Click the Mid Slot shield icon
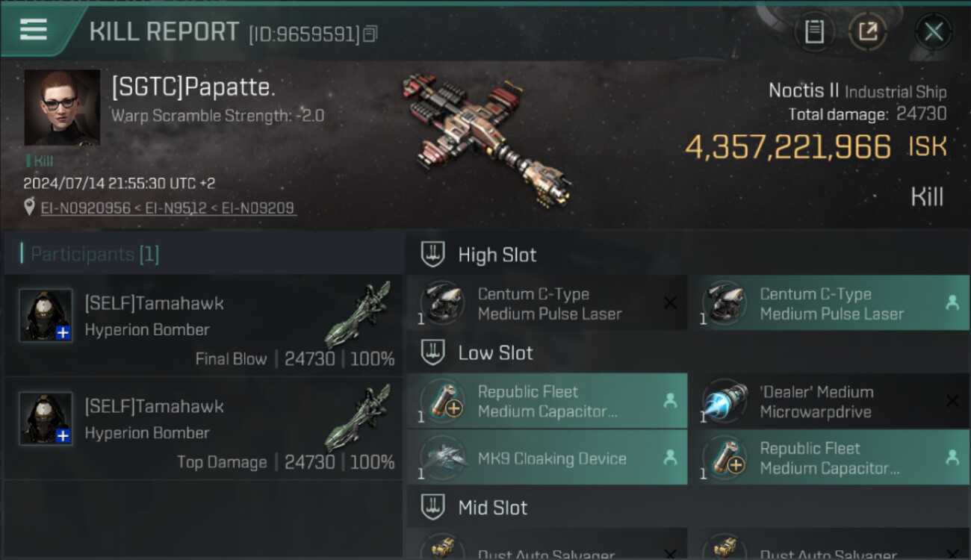 point(432,508)
